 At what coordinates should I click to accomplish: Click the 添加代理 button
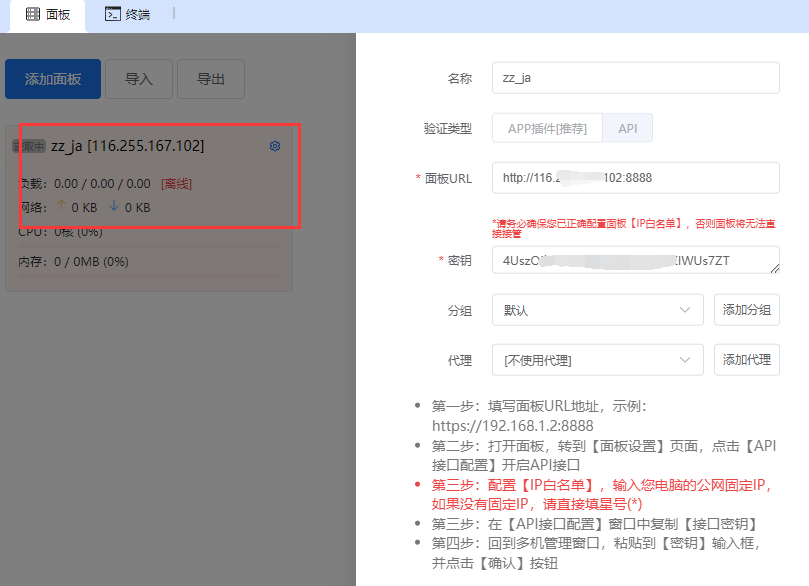click(747, 360)
